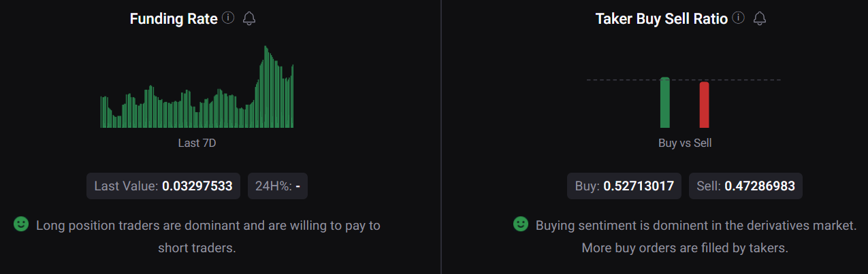The width and height of the screenshot is (868, 274).
Task: Click the tallest spike in the funding rate chart
Action: pyautogui.click(x=266, y=87)
